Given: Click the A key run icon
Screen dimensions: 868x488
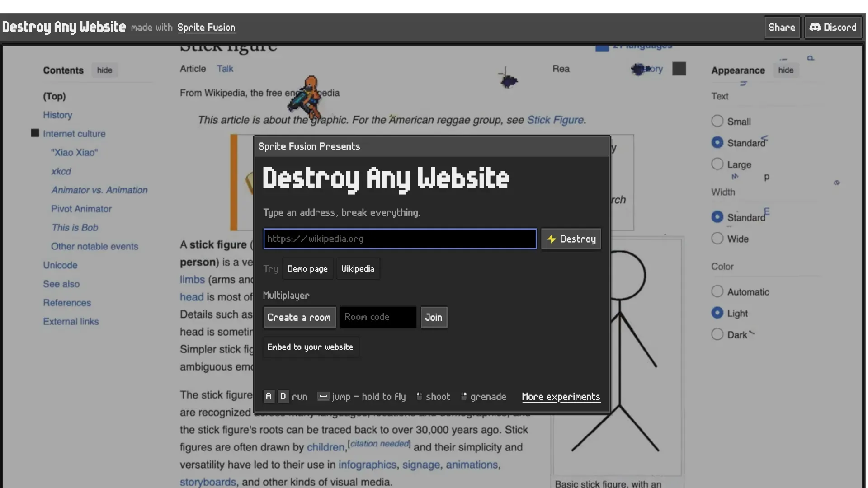Looking at the screenshot, I should pyautogui.click(x=269, y=396).
